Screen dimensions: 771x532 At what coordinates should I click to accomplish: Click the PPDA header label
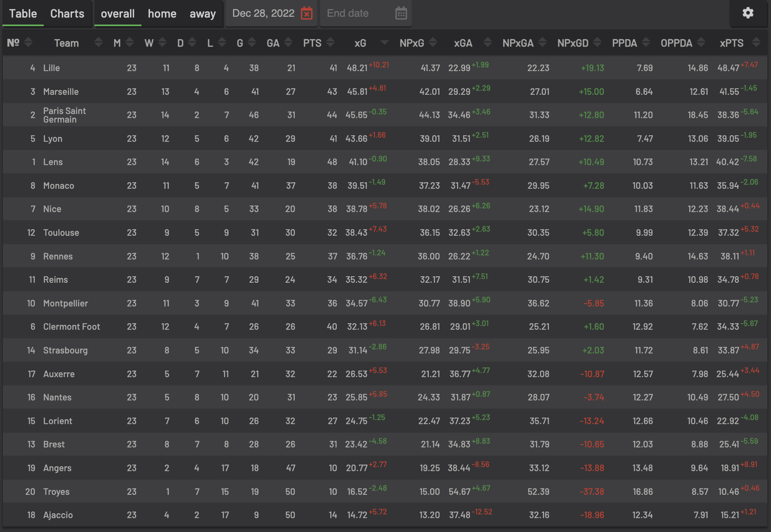point(624,43)
